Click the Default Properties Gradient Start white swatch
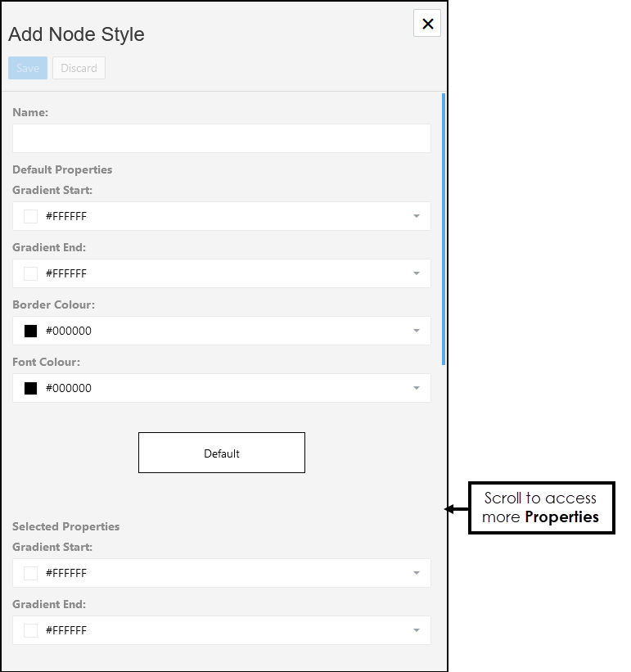The image size is (631, 672). click(31, 216)
